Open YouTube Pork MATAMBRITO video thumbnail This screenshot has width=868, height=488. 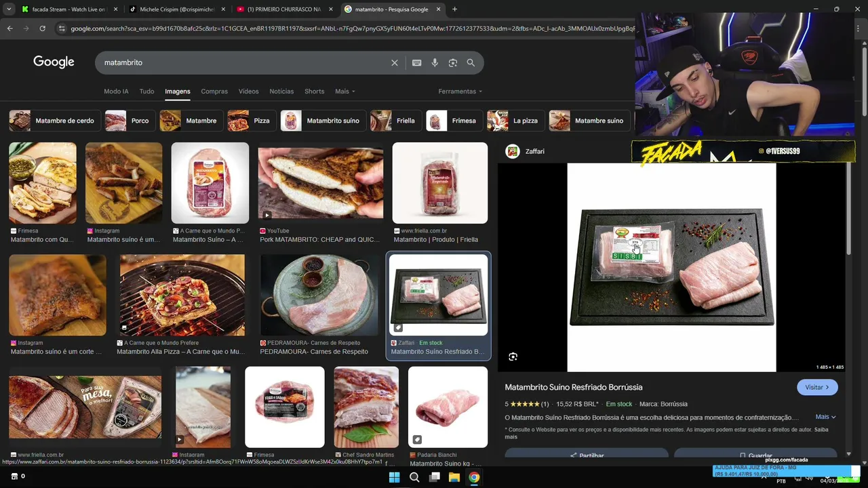pyautogui.click(x=321, y=183)
